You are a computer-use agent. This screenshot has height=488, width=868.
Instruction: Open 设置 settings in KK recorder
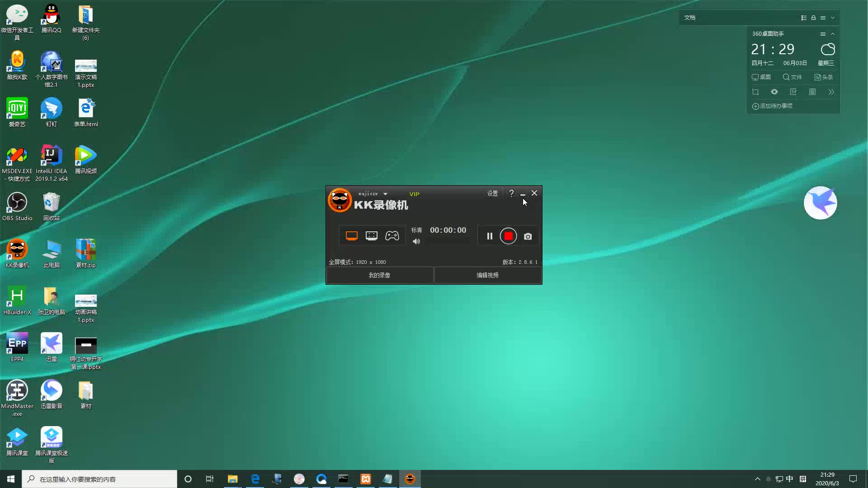coord(492,193)
